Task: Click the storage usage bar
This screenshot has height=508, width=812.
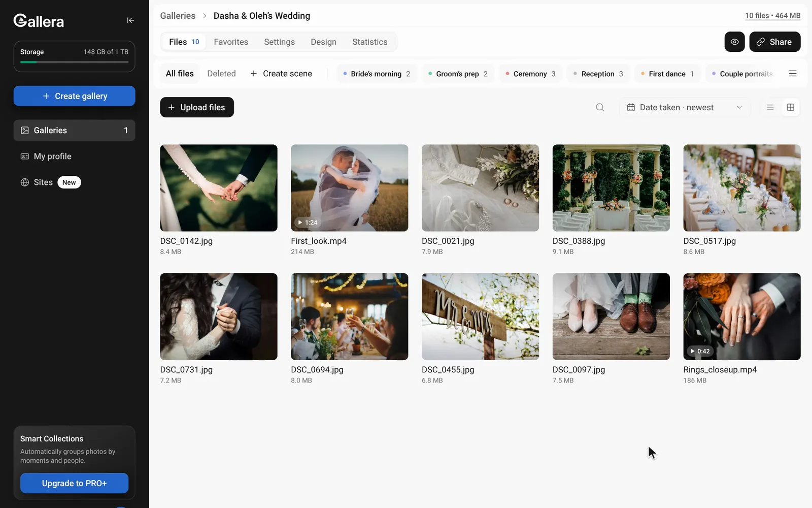Action: coord(74,62)
